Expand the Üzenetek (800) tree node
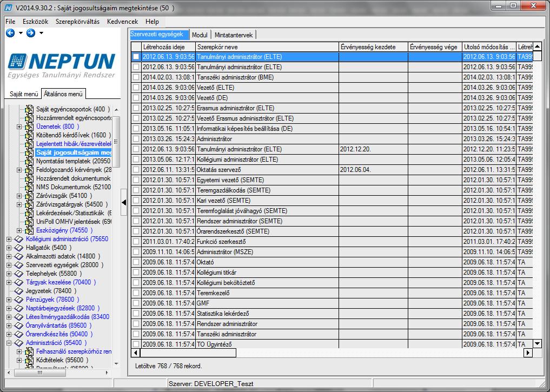The image size is (550, 392). (x=19, y=127)
